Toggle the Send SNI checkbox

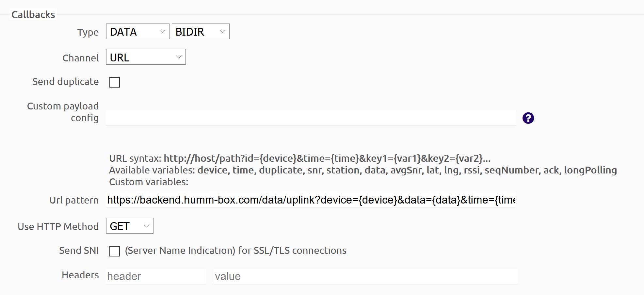115,251
